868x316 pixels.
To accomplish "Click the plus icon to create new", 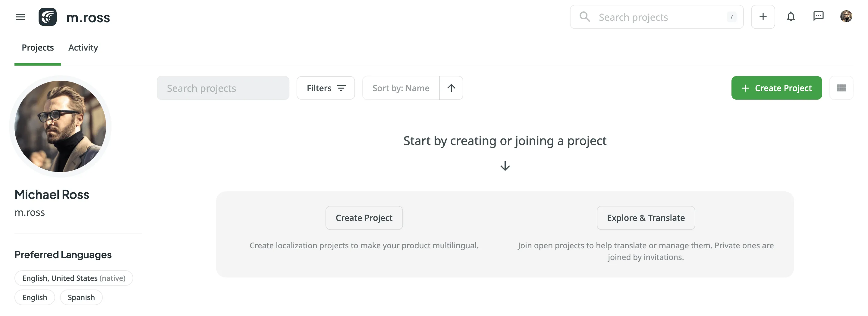I will tap(763, 17).
